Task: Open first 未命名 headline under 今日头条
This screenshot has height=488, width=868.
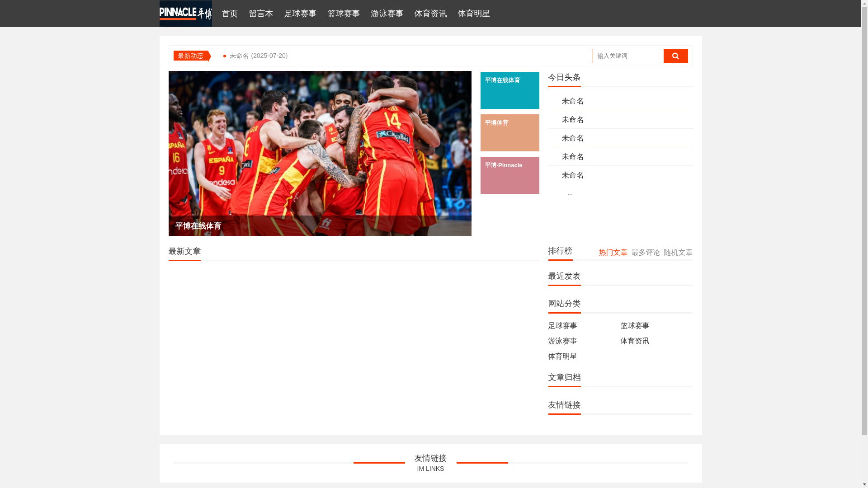Action: point(572,101)
